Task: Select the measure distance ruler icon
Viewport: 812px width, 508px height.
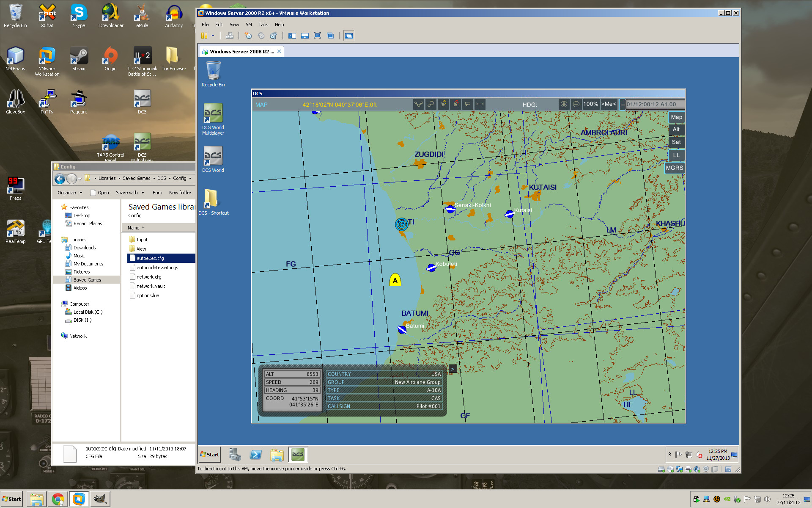Action: click(x=480, y=104)
